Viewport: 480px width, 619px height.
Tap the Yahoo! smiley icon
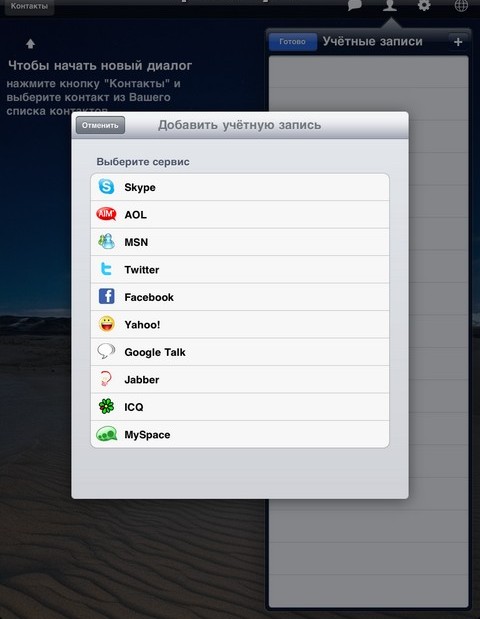pyautogui.click(x=107, y=324)
